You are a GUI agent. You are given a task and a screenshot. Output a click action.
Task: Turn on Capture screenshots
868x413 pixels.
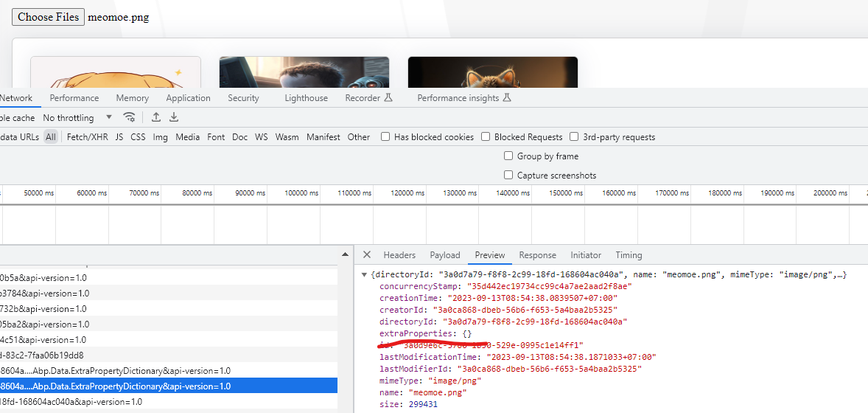coord(508,175)
